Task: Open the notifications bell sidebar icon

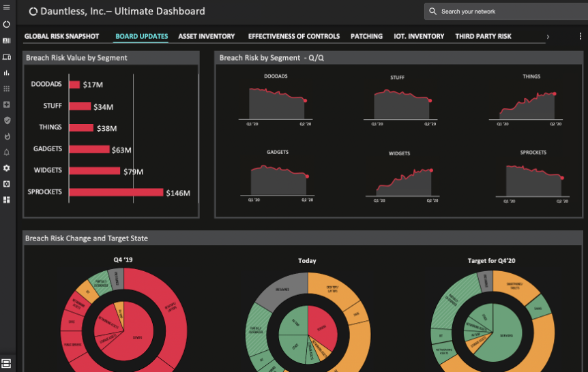Action: [x=6, y=153]
